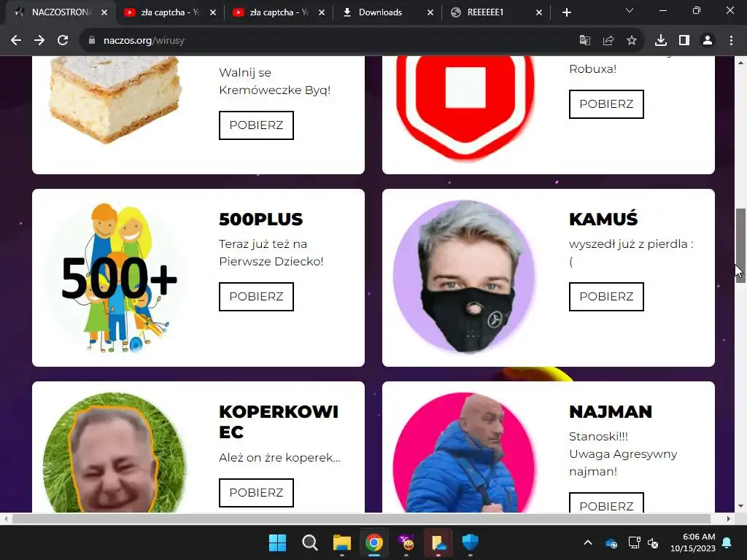Click the scroll left arrow of horizontal scrollbar
747x560 pixels.
pyautogui.click(x=5, y=519)
